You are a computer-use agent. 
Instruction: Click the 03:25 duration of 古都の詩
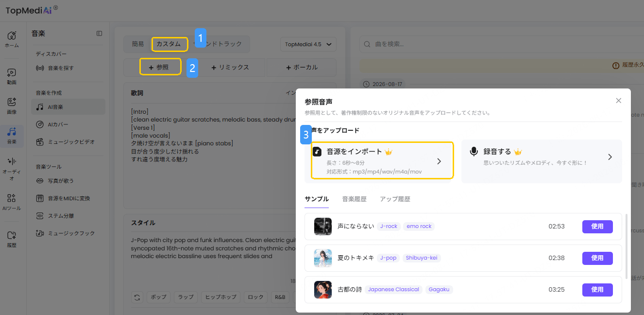click(x=557, y=290)
